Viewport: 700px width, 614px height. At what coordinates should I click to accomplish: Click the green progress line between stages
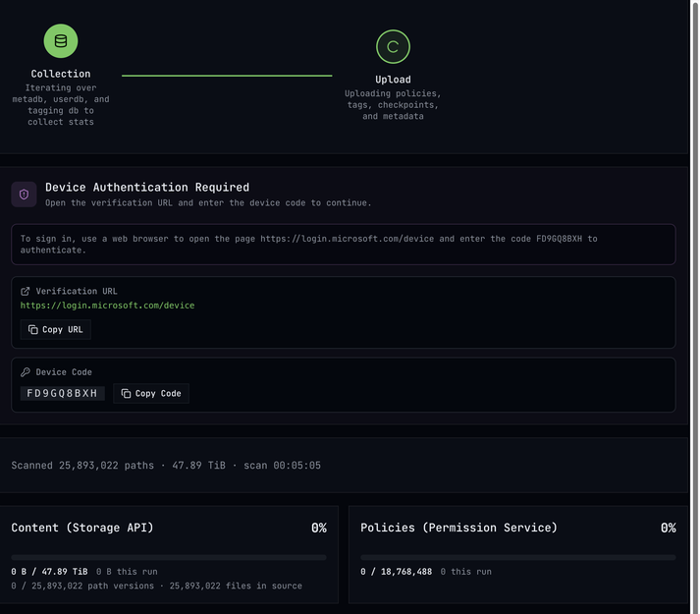pyautogui.click(x=227, y=76)
